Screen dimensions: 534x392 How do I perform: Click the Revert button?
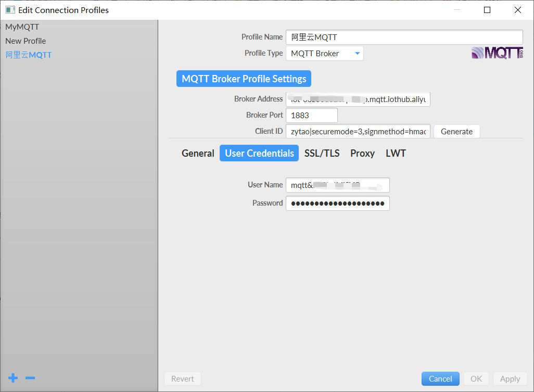click(182, 378)
